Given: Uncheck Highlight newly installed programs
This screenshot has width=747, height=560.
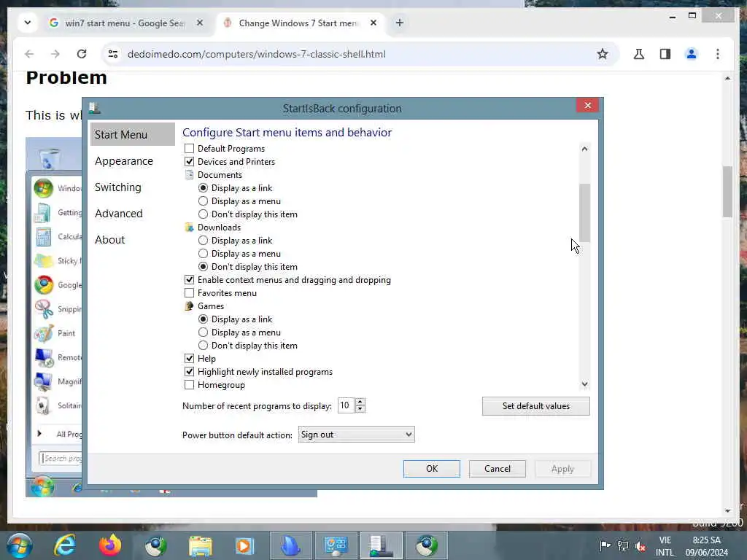Looking at the screenshot, I should tap(189, 372).
